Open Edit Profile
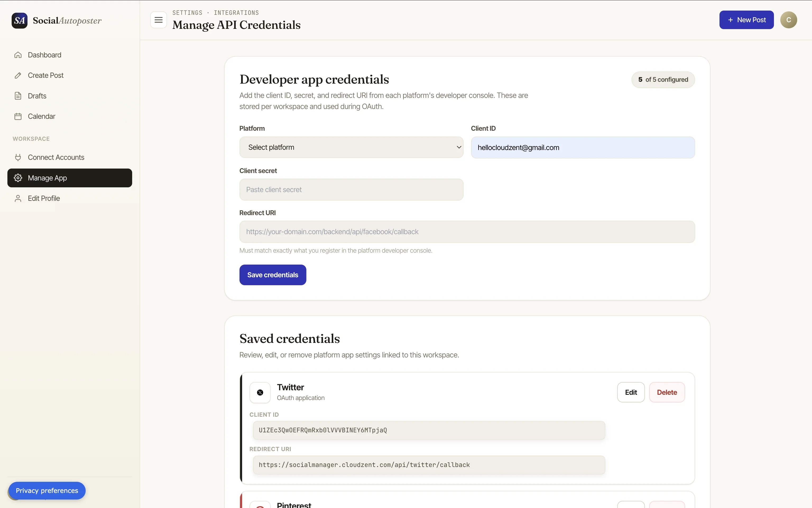This screenshot has width=812, height=508. [x=70, y=198]
